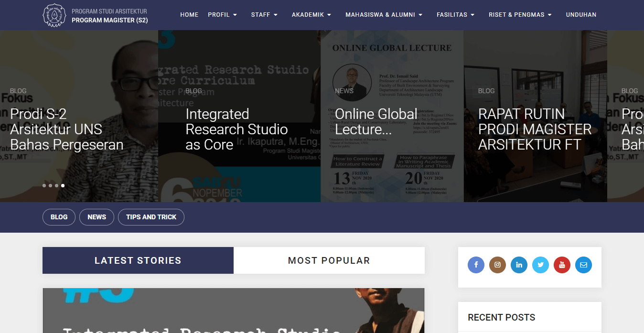Go to the HOME menu item
The image size is (644, 333).
[189, 15]
